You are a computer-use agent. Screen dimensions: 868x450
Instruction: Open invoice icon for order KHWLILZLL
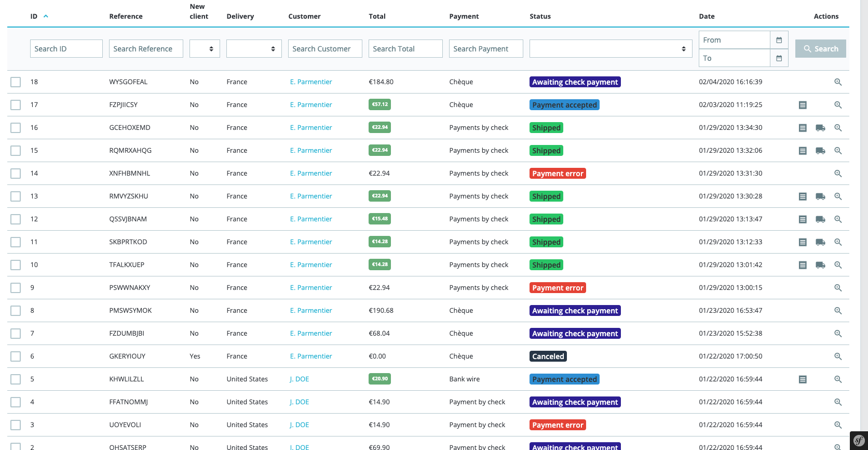click(x=803, y=379)
